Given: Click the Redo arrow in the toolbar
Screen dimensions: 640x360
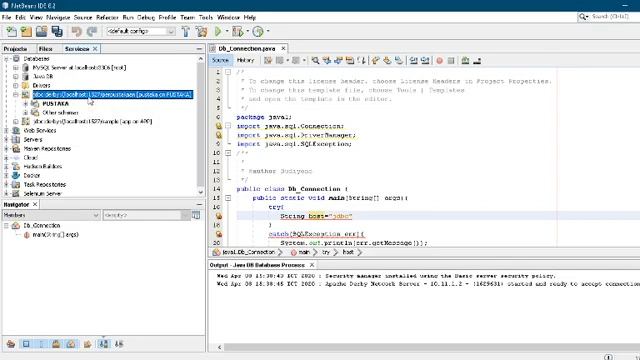Looking at the screenshot, I should 92,31.
